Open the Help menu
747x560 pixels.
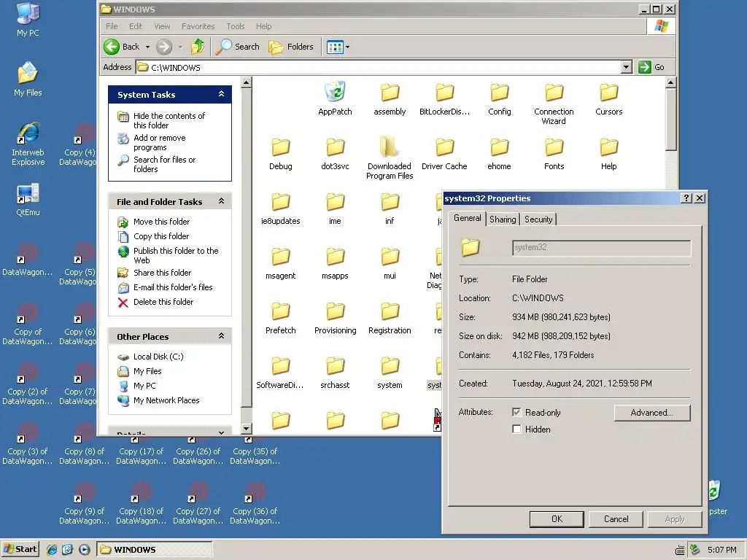point(263,26)
